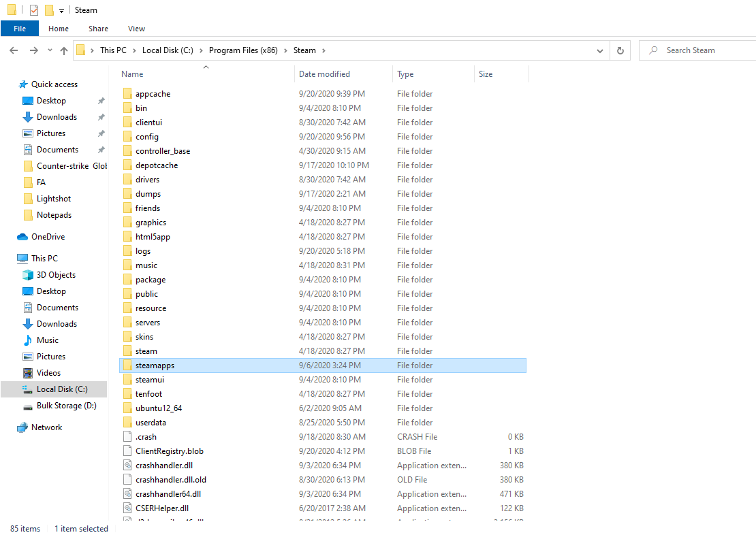Select the ubuntu12_64 folder name
The height and width of the screenshot is (537, 756).
[159, 408]
